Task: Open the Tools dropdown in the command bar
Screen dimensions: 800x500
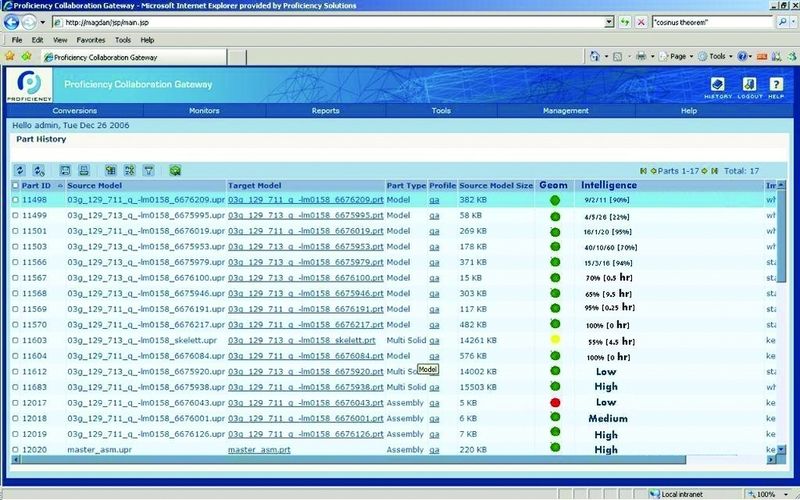Action: point(715,57)
